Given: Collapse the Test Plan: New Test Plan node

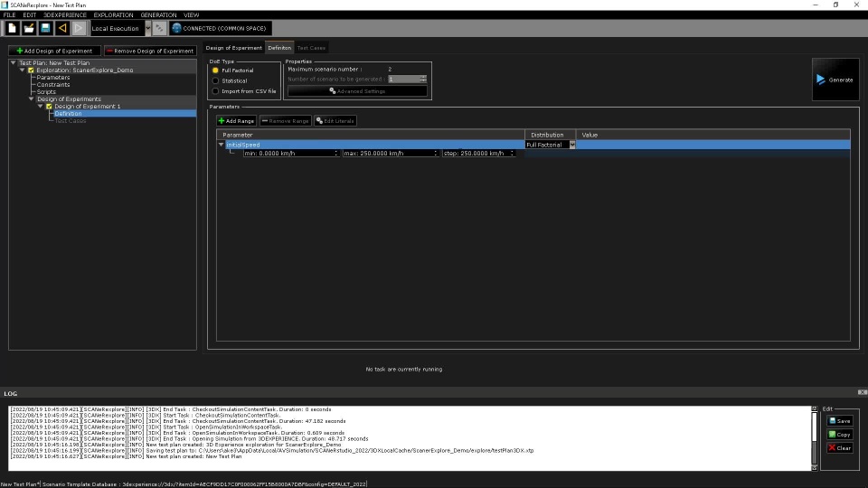Looking at the screenshot, I should pyautogui.click(x=14, y=63).
